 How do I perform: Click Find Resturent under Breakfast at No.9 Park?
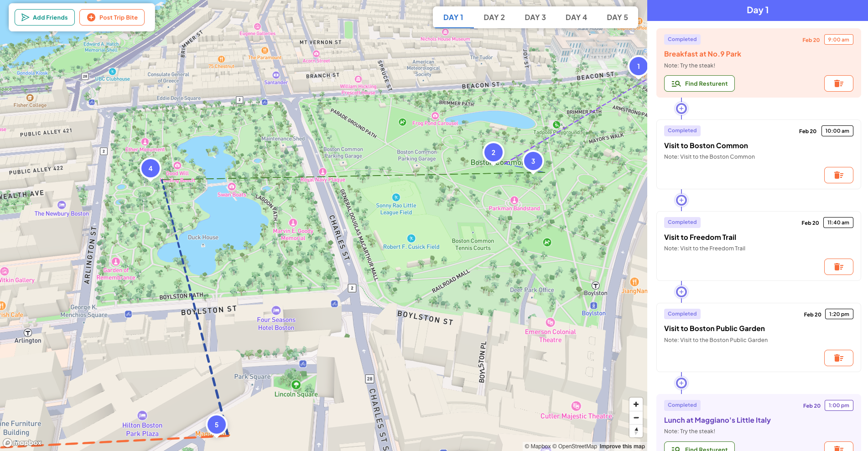[x=699, y=83]
